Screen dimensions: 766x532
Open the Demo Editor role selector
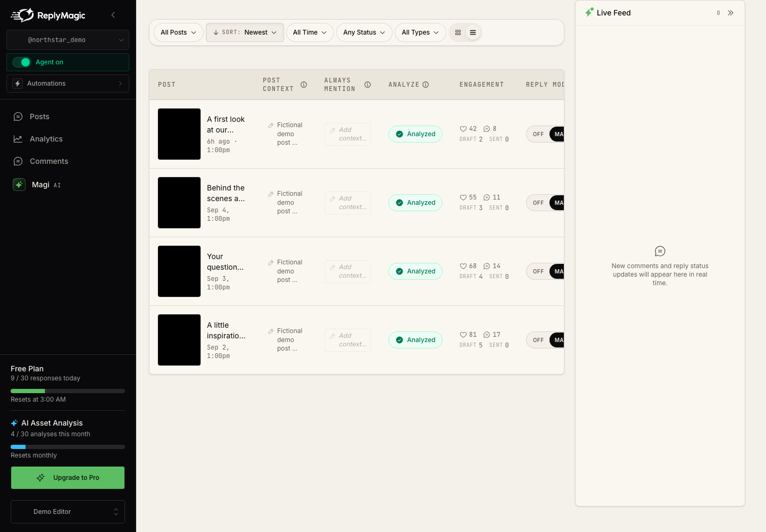pos(68,512)
